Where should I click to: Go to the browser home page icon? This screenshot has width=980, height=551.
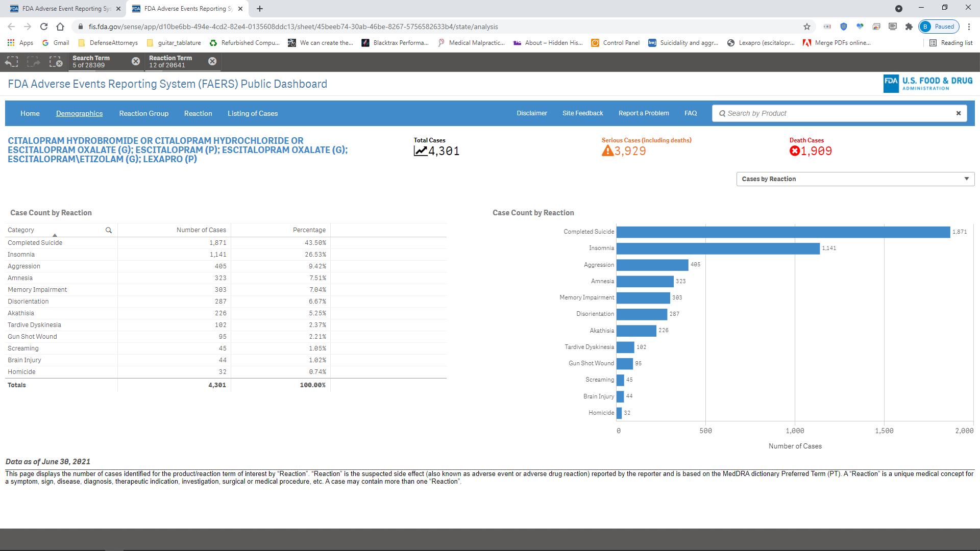(60, 27)
